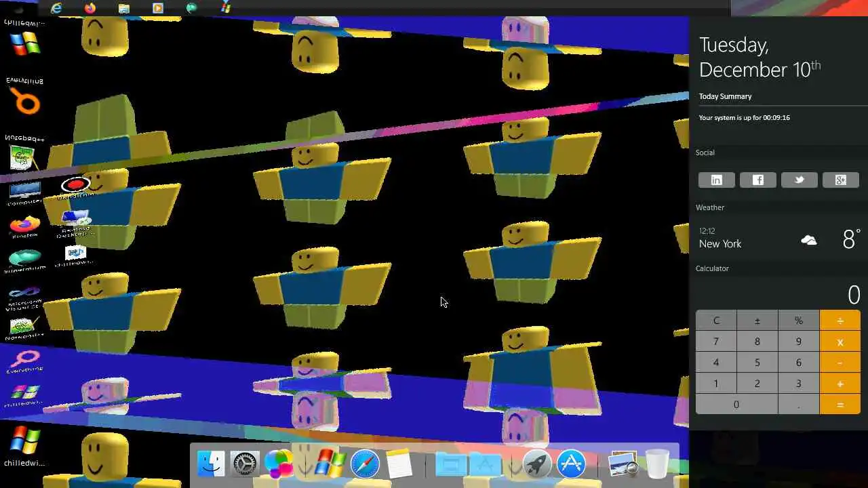Viewport: 868px width, 488px height.
Task: Open the media player taskbar icon
Action: (x=158, y=8)
